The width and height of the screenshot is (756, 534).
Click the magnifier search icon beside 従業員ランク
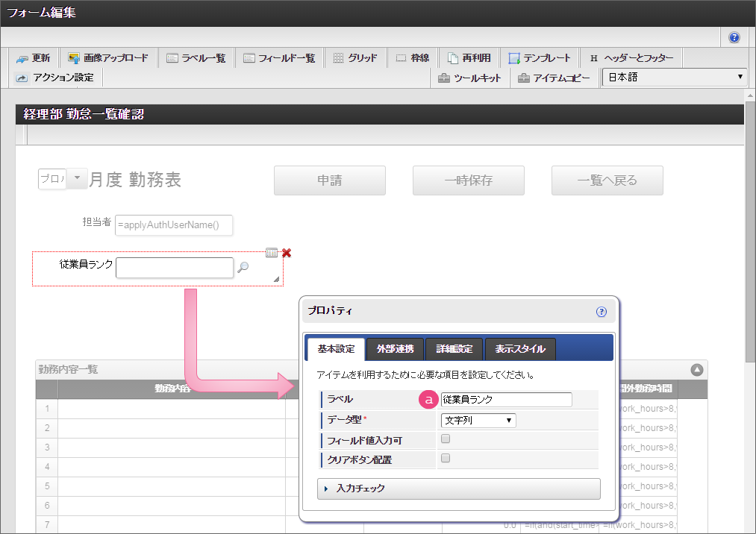243,268
